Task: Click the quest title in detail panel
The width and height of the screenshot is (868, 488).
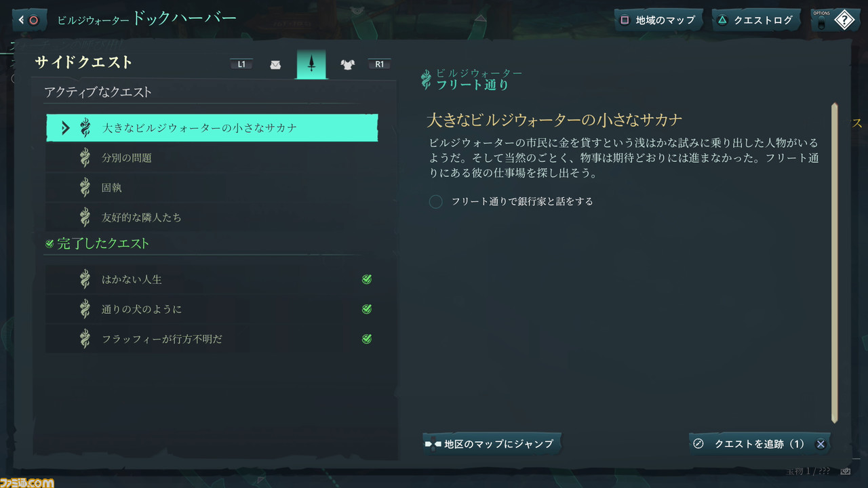Action: point(555,120)
